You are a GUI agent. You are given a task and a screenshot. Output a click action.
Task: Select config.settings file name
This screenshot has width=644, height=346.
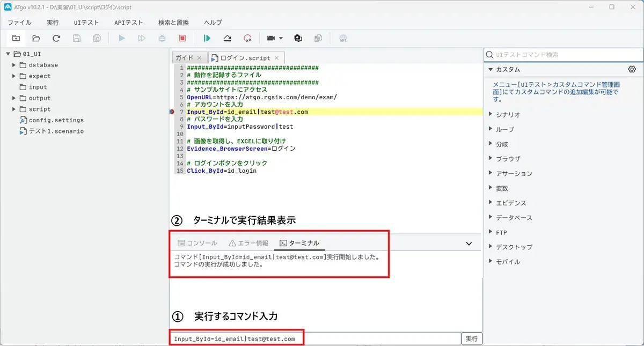(x=56, y=120)
